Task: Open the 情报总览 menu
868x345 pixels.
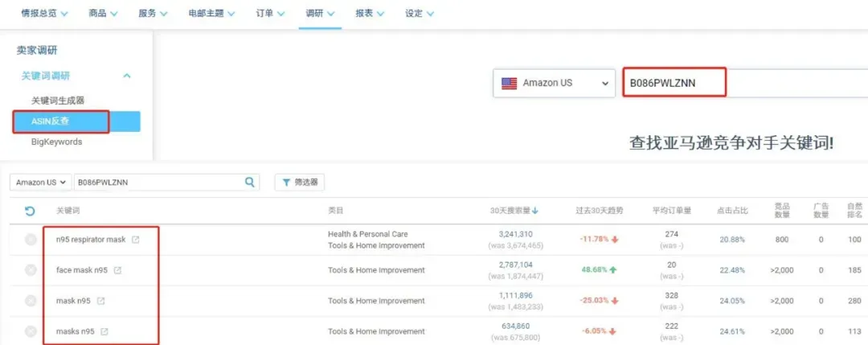Action: click(x=44, y=14)
